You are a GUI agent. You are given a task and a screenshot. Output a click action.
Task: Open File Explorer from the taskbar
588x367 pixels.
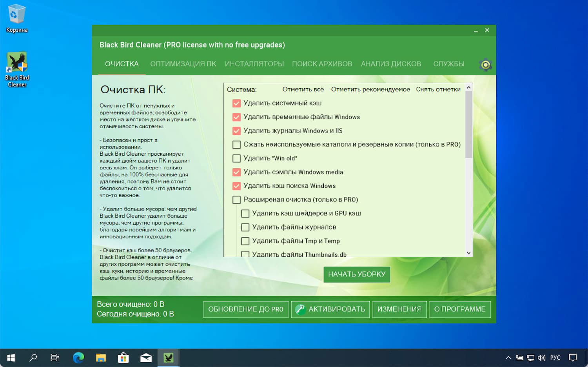coord(101,358)
